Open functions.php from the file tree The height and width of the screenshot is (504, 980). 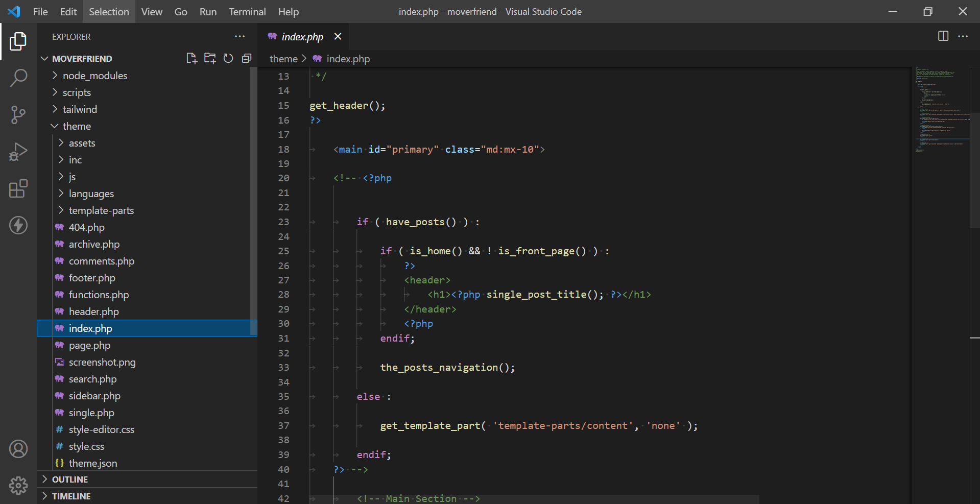(x=99, y=295)
